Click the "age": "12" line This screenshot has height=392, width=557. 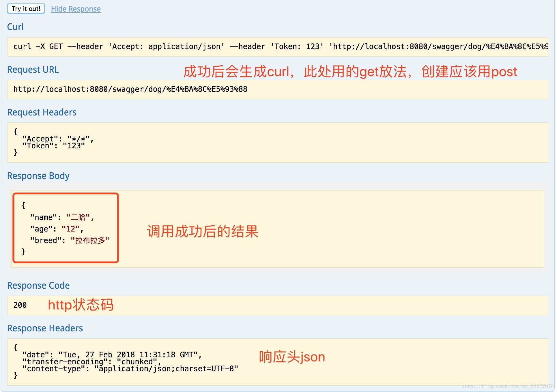tap(57, 229)
